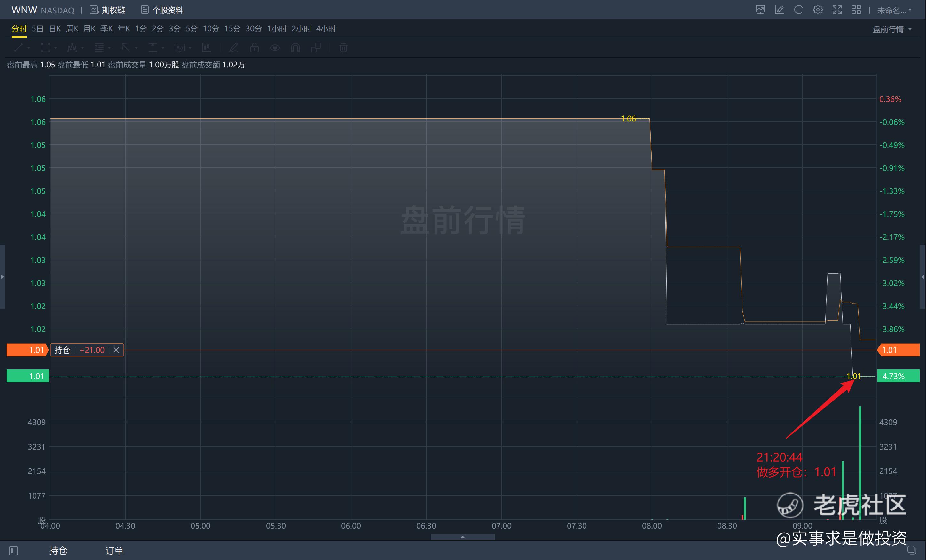Open chart settings gear

[x=818, y=10]
